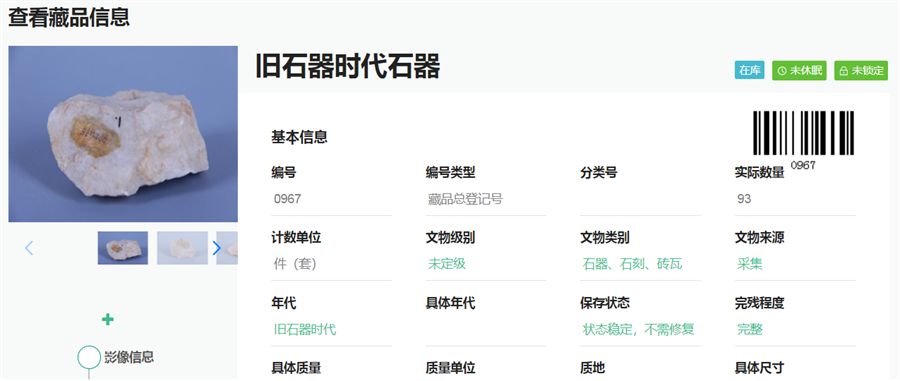Click the empty 分类号 field
The height and width of the screenshot is (381, 900).
(641, 199)
